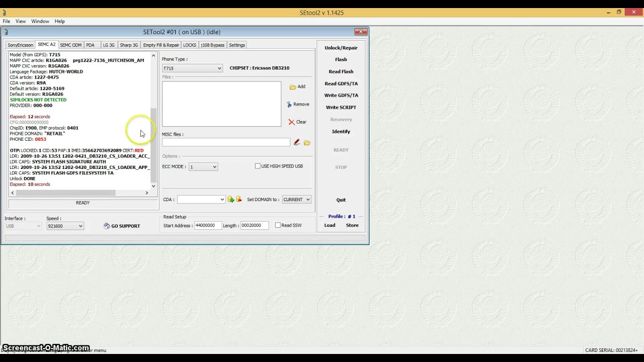644x362 pixels.
Task: Click the SIMLOCKS NOT DETECTED log line
Action: [x=38, y=100]
